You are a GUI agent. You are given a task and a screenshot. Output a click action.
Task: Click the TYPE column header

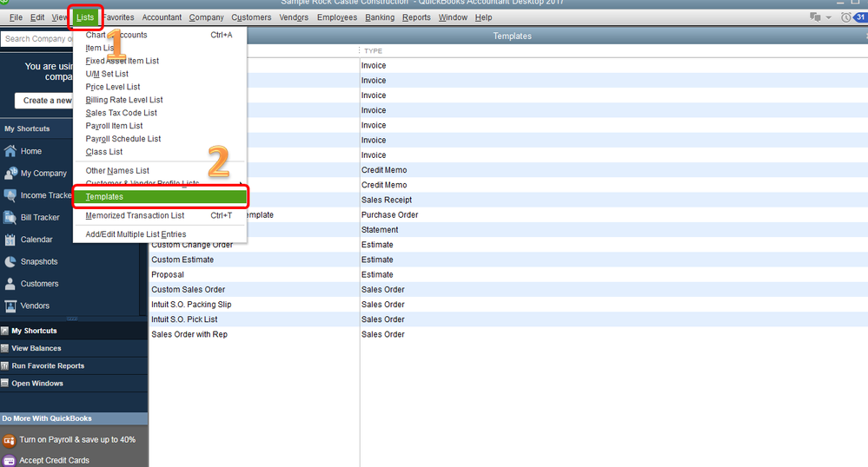[x=373, y=50]
